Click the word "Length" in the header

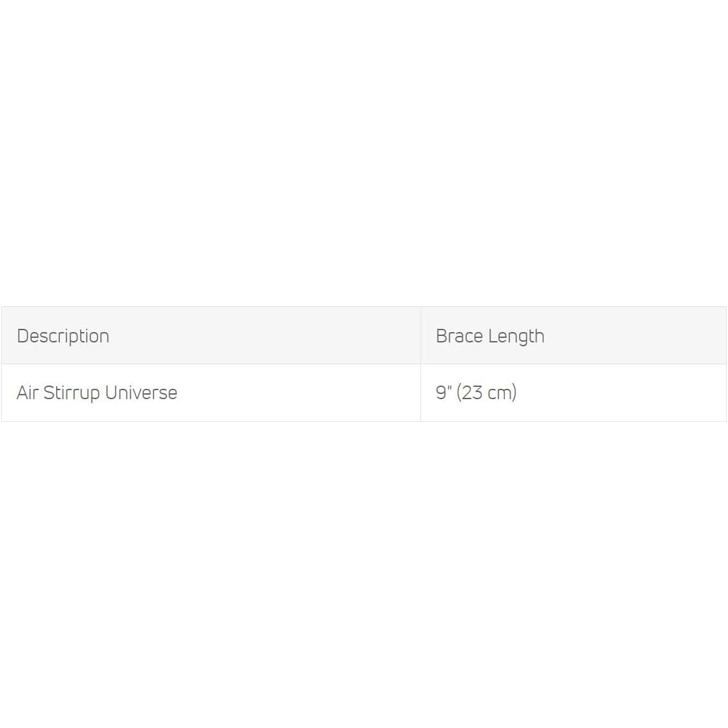click(x=516, y=337)
